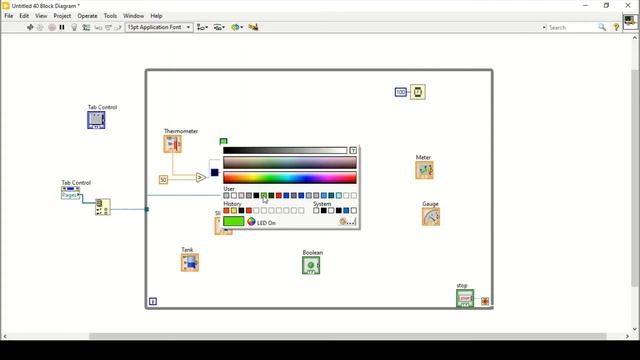This screenshot has height=360, width=640.
Task: Click the loop iteration terminal i
Action: click(153, 302)
